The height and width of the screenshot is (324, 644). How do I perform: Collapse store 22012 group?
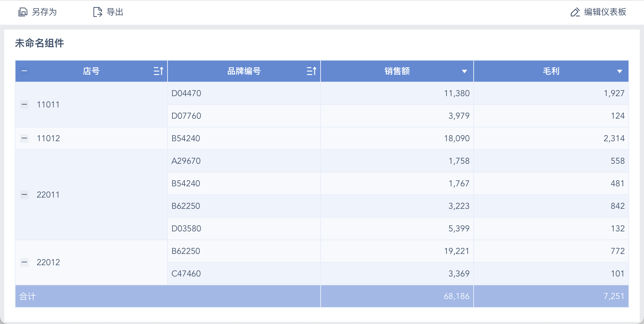pos(24,262)
